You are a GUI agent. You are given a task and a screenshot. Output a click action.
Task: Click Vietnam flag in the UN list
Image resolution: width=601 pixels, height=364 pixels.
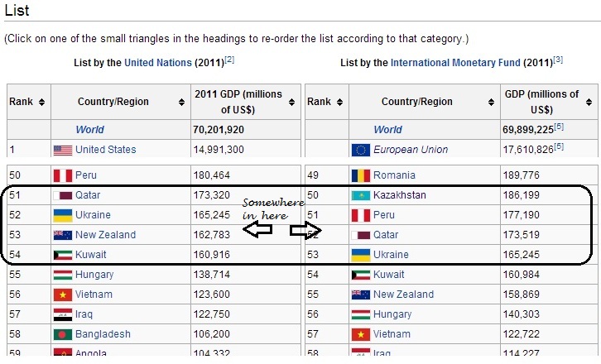click(x=63, y=295)
